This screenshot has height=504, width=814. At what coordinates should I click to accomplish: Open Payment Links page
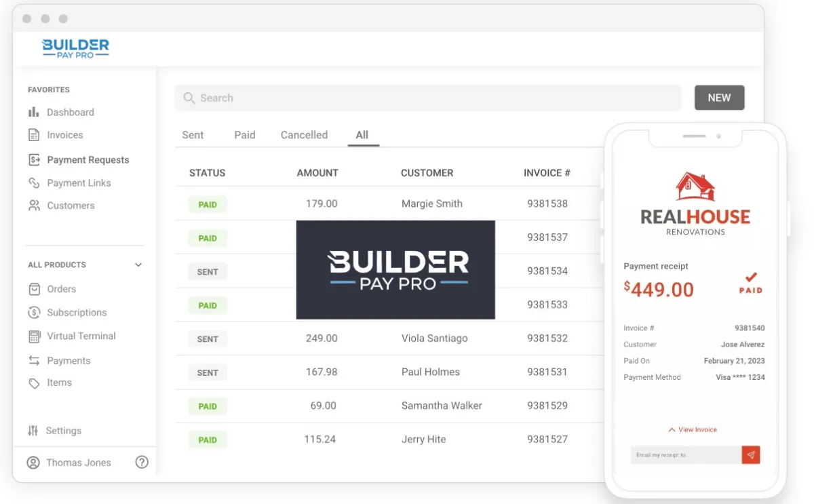point(79,183)
